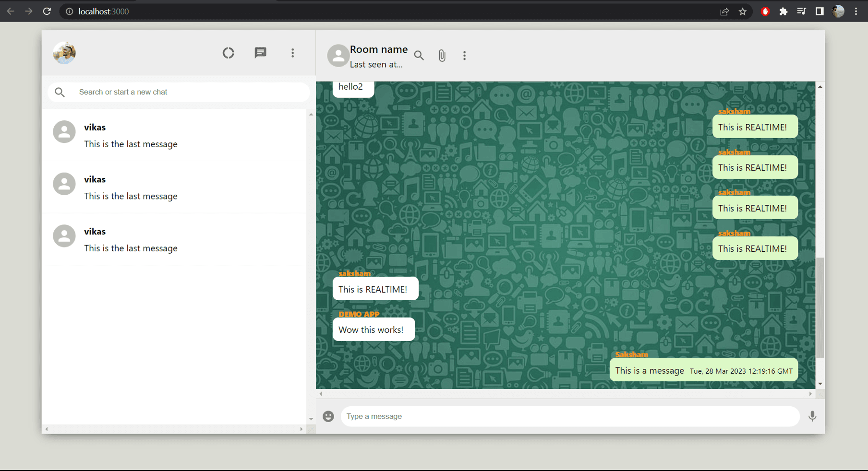The width and height of the screenshot is (868, 471).
Task: Attach a file using the paperclip icon
Action: click(x=442, y=55)
